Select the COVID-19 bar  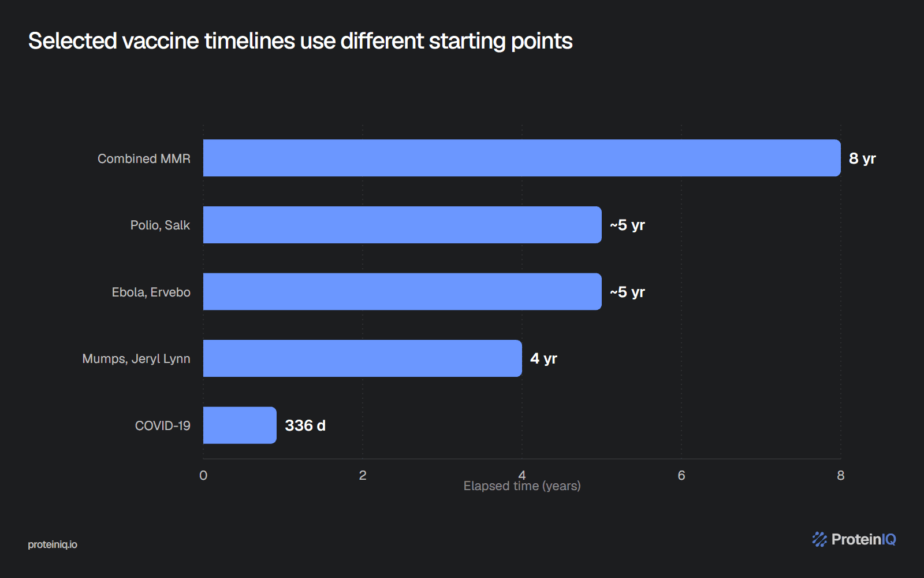point(240,425)
